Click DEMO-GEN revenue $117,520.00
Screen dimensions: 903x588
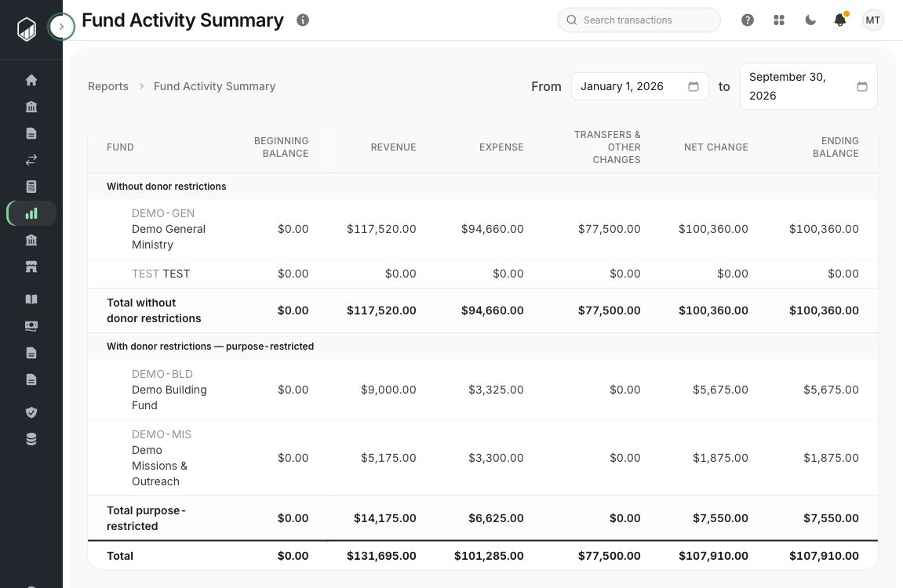tap(381, 229)
